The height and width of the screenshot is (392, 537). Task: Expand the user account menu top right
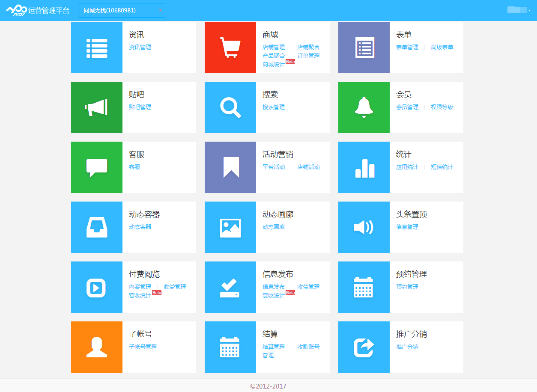pyautogui.click(x=519, y=9)
